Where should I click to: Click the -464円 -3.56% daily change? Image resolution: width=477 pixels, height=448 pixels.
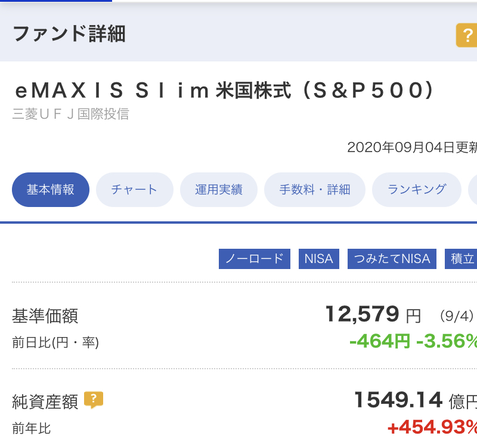[413, 341]
